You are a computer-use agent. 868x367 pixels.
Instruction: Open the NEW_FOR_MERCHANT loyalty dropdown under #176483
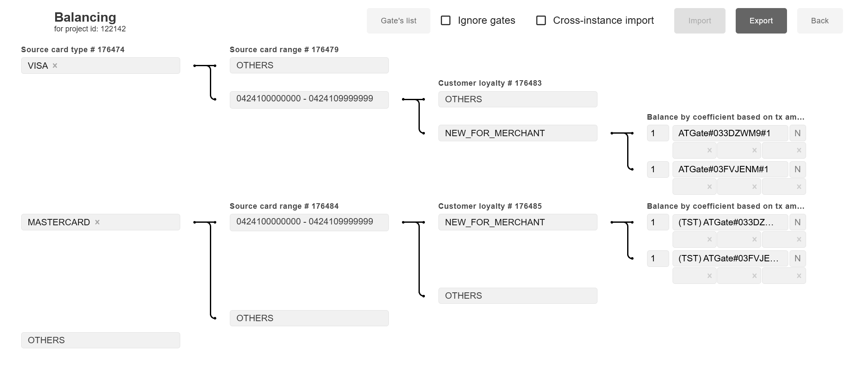pyautogui.click(x=517, y=133)
